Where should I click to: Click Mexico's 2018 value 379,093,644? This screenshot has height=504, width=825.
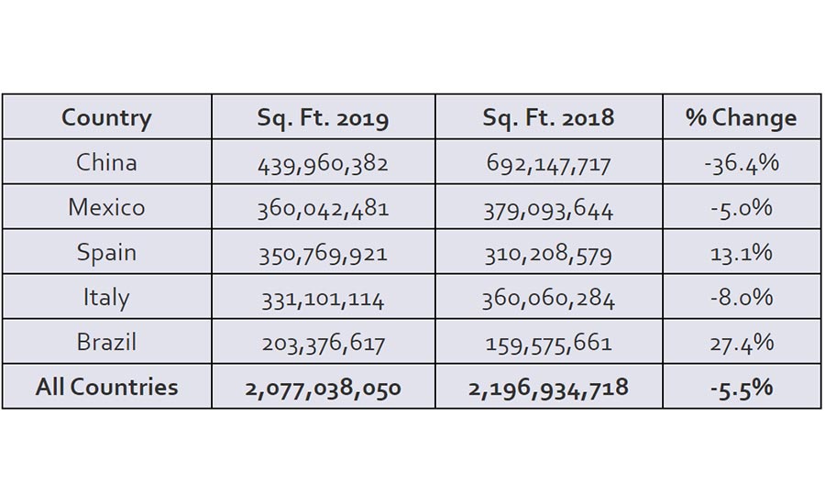point(549,209)
